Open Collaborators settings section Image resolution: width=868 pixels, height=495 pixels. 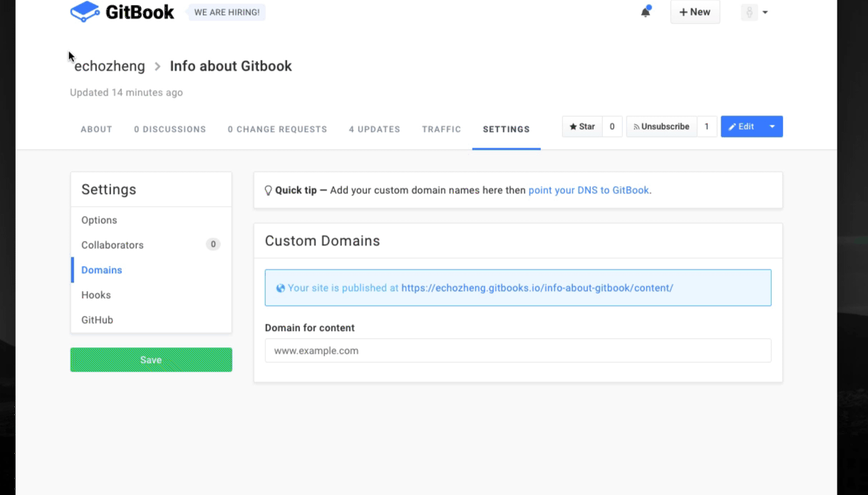(x=151, y=245)
